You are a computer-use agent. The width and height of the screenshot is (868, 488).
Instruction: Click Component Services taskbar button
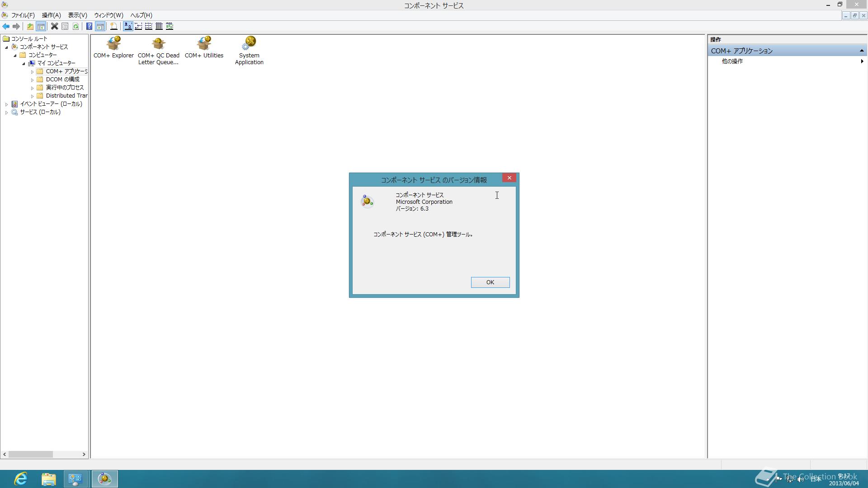[104, 479]
